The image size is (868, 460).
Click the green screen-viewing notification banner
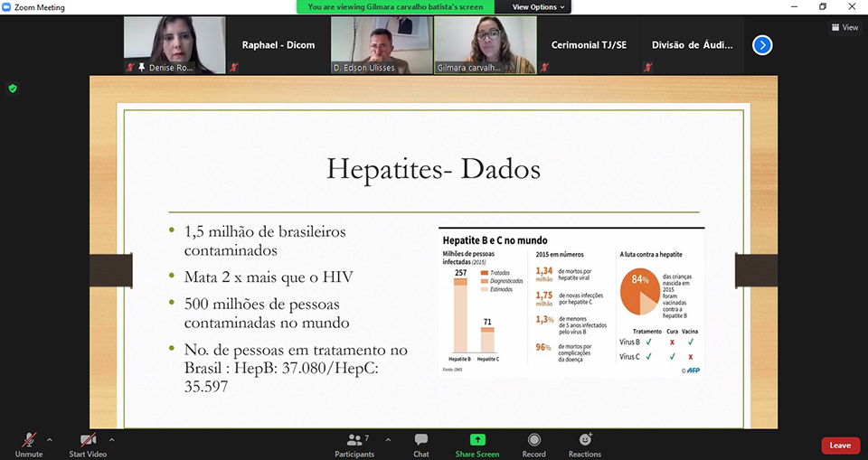point(401,7)
